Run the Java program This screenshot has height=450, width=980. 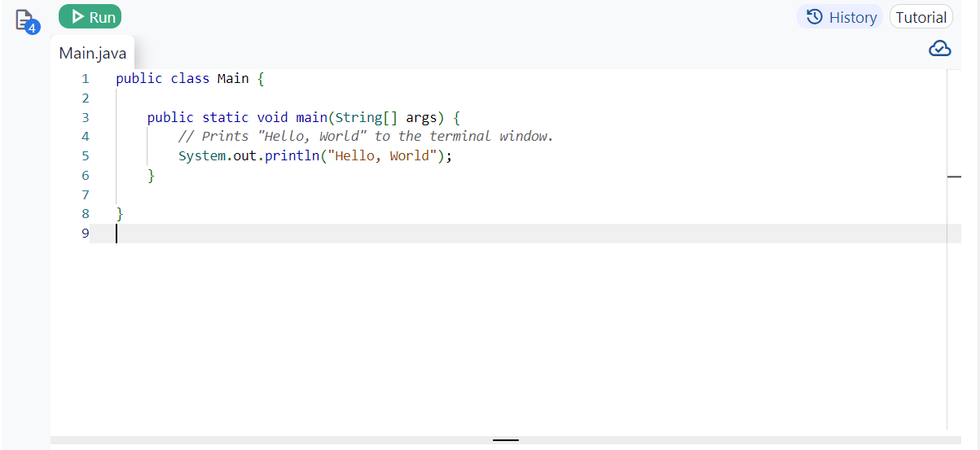click(x=90, y=16)
